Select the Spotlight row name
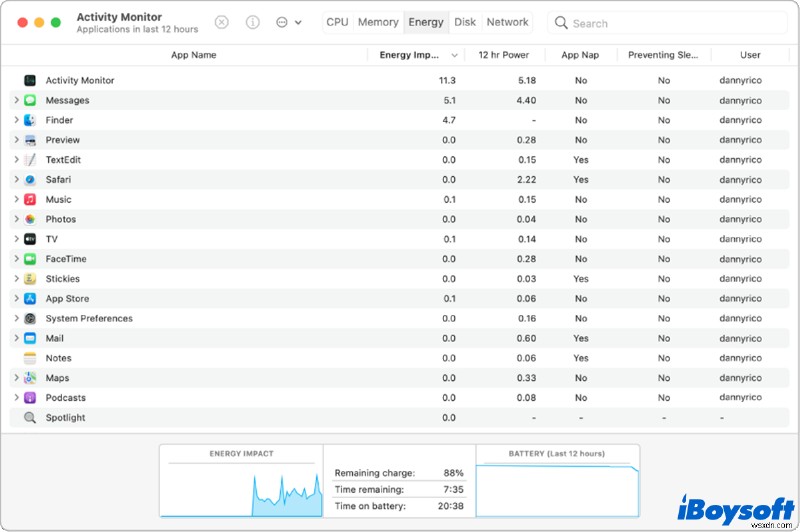800x532 pixels. pos(65,418)
